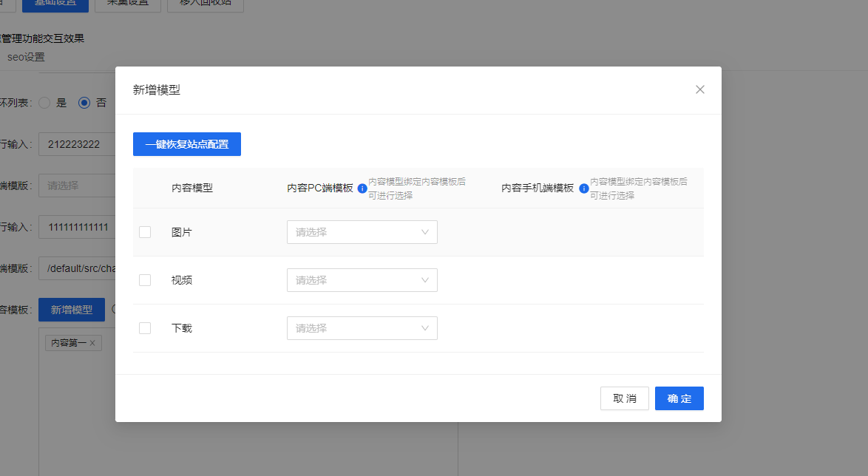Viewport: 868px width, 476px height.
Task: Select the 是 radio option
Action: pos(44,103)
